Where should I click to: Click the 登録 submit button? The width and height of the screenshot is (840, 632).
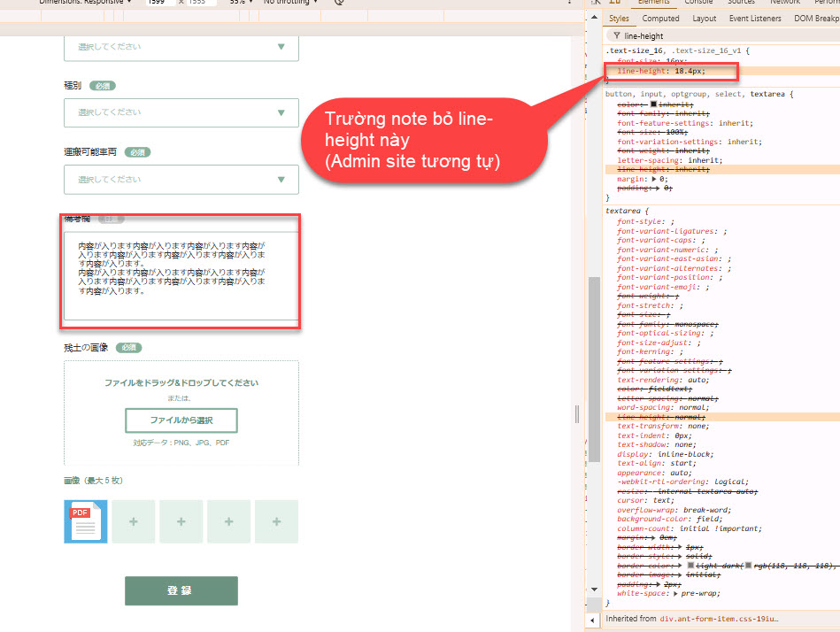point(181,590)
